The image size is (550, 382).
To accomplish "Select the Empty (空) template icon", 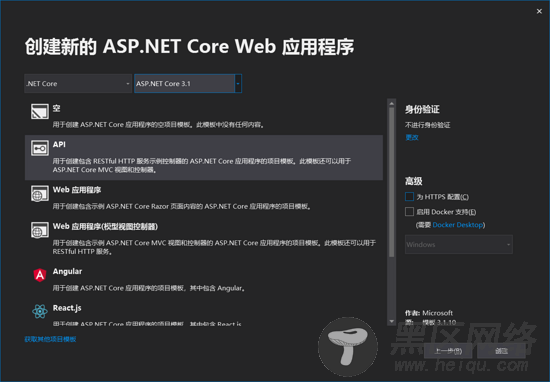I will pyautogui.click(x=40, y=112).
